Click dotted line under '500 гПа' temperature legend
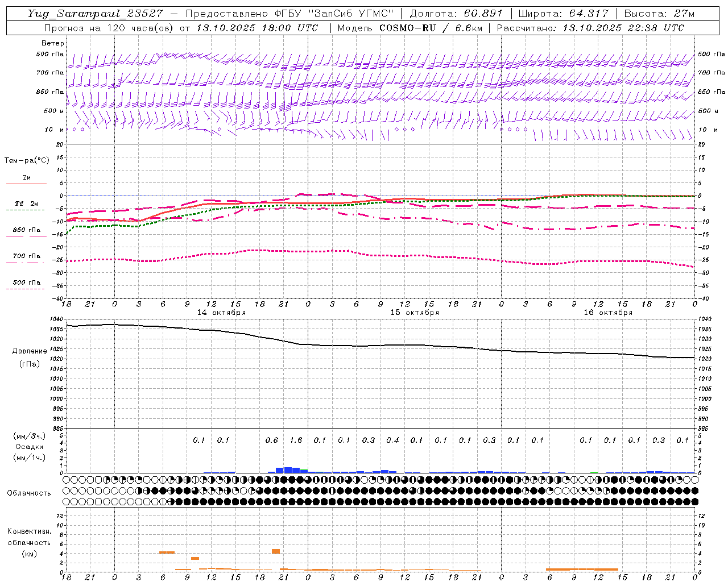728x582 pixels. coord(25,289)
